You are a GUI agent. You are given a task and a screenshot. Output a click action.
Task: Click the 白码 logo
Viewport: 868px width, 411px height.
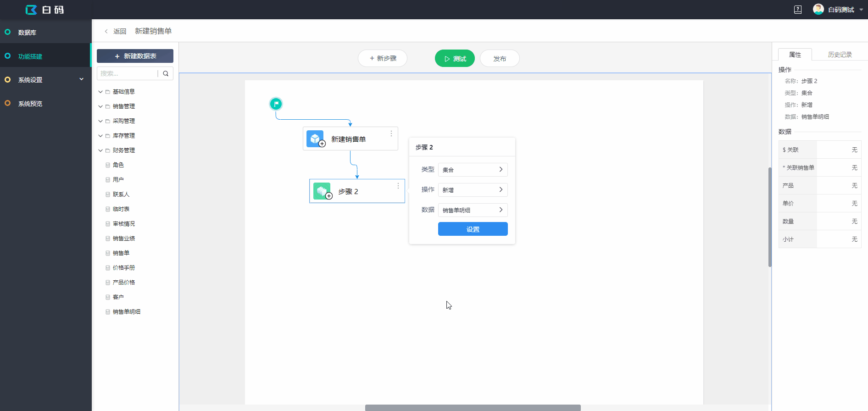[x=45, y=10]
